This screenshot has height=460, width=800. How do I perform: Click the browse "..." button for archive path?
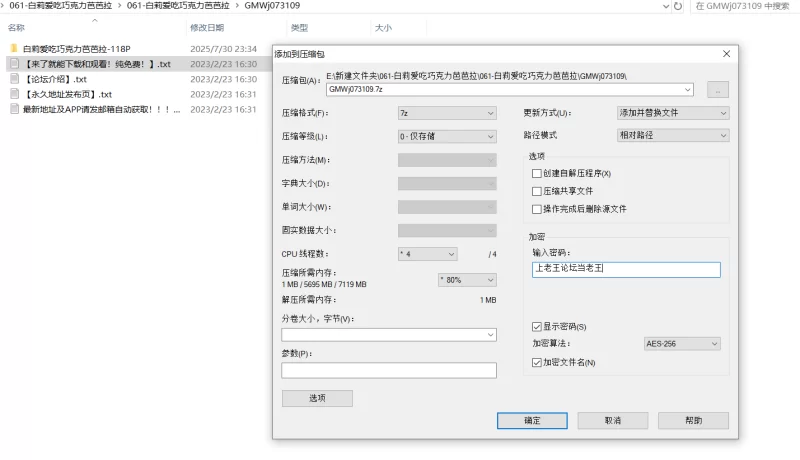[717, 90]
